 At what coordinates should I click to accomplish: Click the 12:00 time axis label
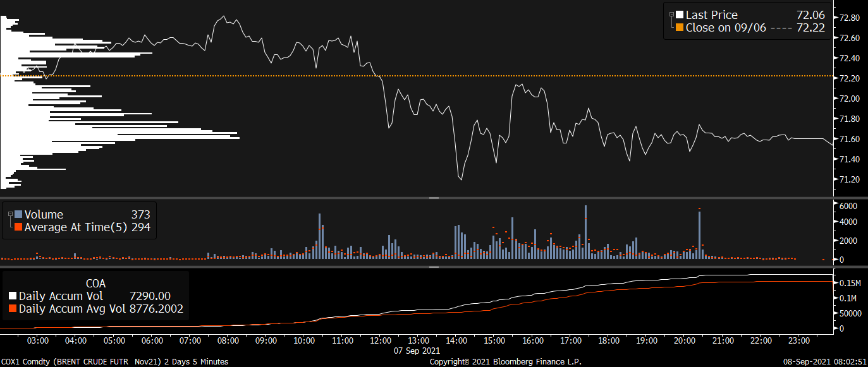[x=381, y=340]
